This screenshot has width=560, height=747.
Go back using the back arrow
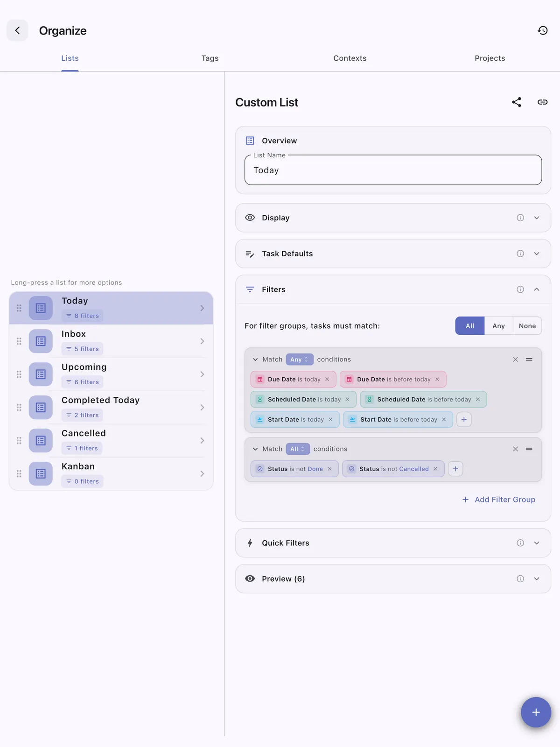17,30
